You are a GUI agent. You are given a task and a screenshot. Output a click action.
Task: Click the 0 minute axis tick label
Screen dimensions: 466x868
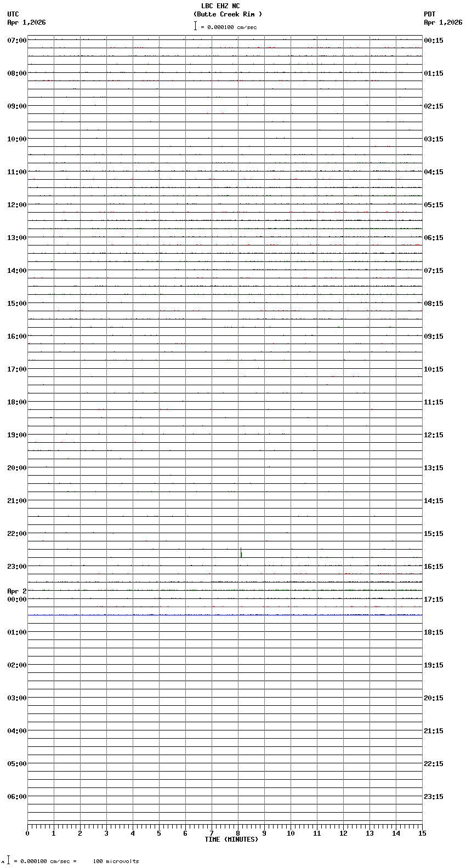coord(27,833)
